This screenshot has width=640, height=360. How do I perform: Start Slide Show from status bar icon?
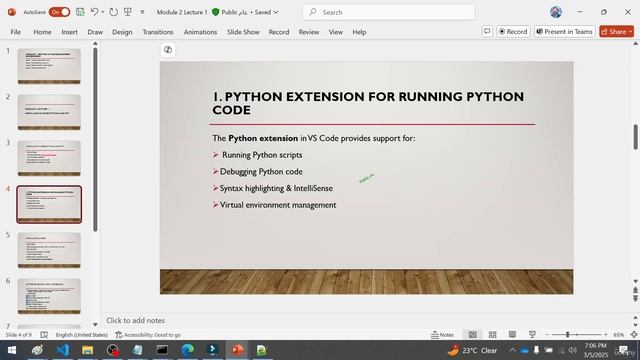tap(532, 335)
